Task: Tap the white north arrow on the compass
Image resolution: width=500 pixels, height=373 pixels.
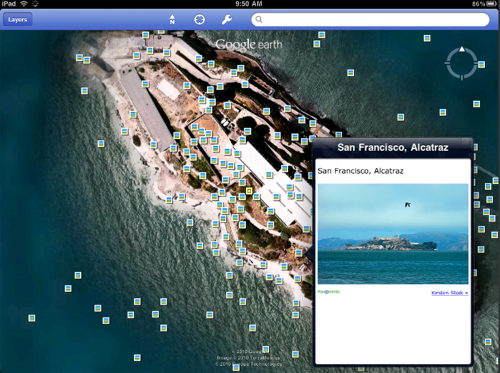Action: tap(462, 49)
